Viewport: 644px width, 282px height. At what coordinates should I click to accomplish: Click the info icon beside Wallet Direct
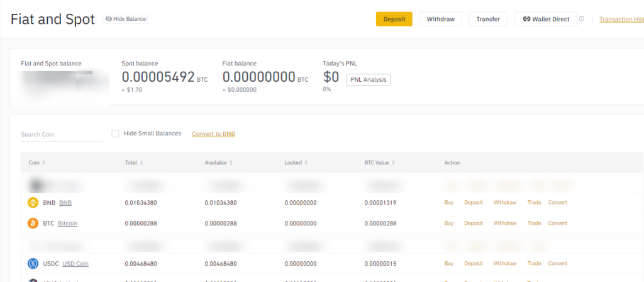coord(582,19)
